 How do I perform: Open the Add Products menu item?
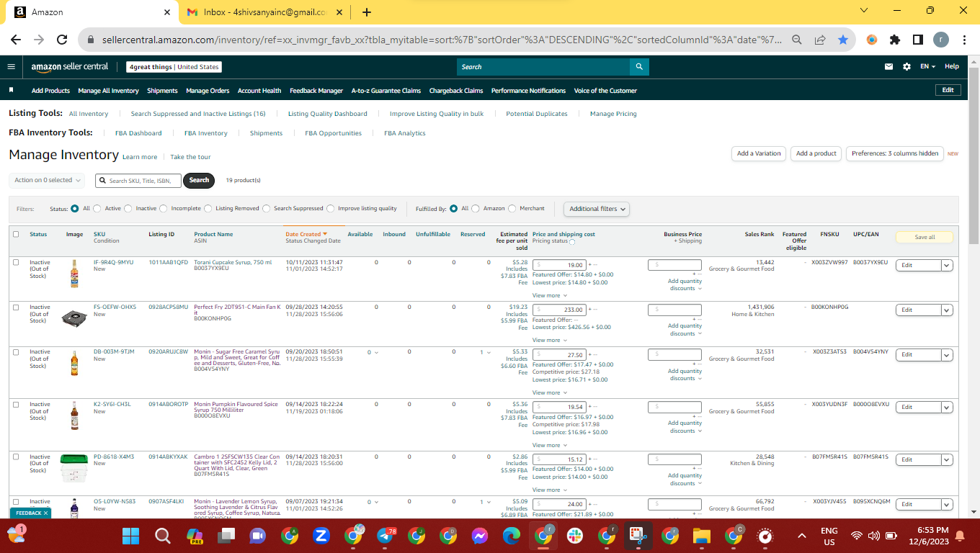click(50, 91)
